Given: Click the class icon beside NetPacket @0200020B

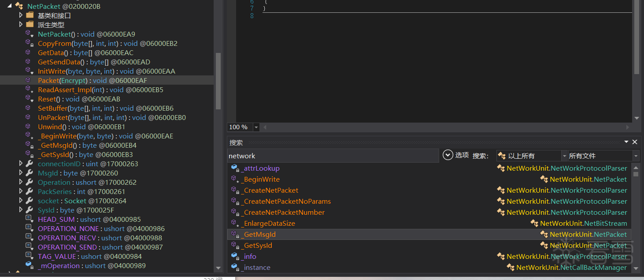Looking at the screenshot, I should (x=19, y=6).
